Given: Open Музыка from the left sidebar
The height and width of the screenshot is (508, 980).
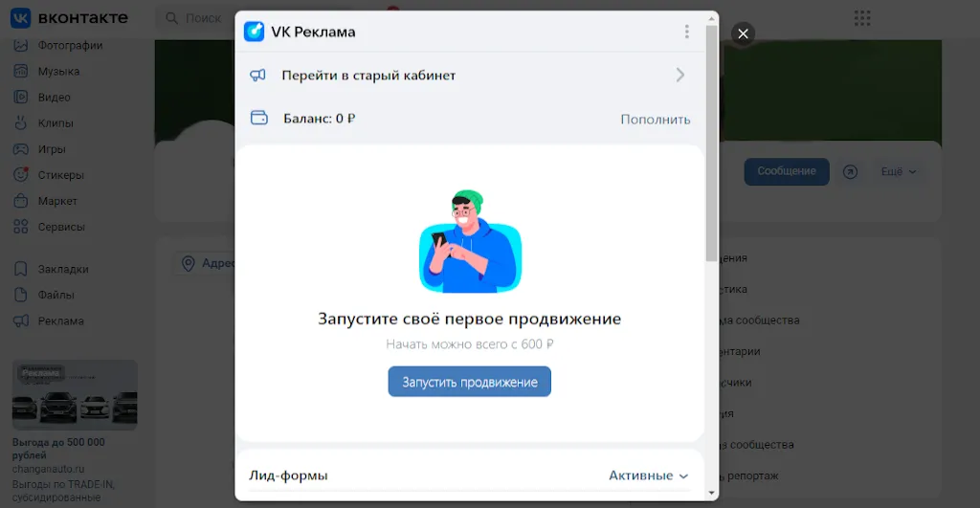Looking at the screenshot, I should (x=58, y=72).
